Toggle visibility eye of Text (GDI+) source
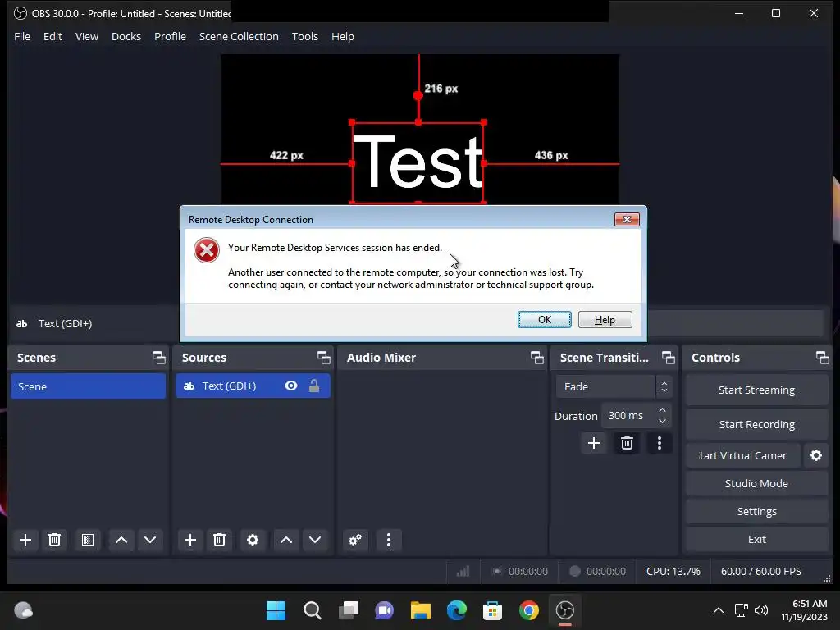 click(291, 386)
